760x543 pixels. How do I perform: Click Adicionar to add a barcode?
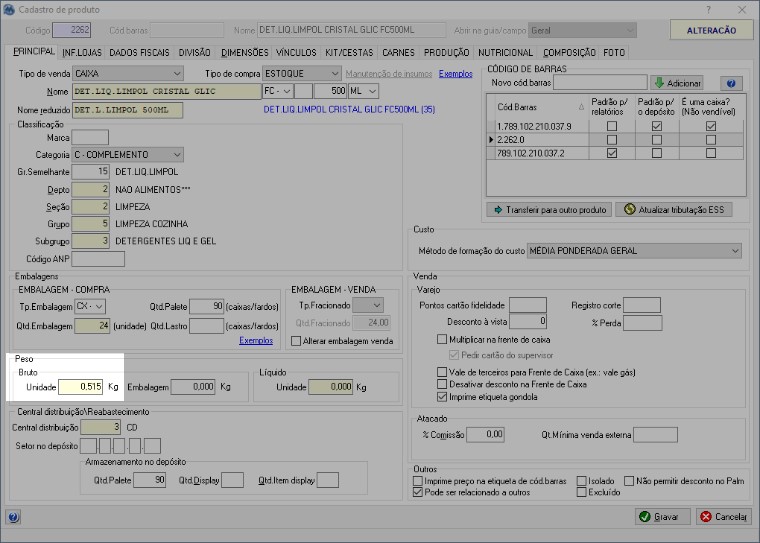[677, 83]
